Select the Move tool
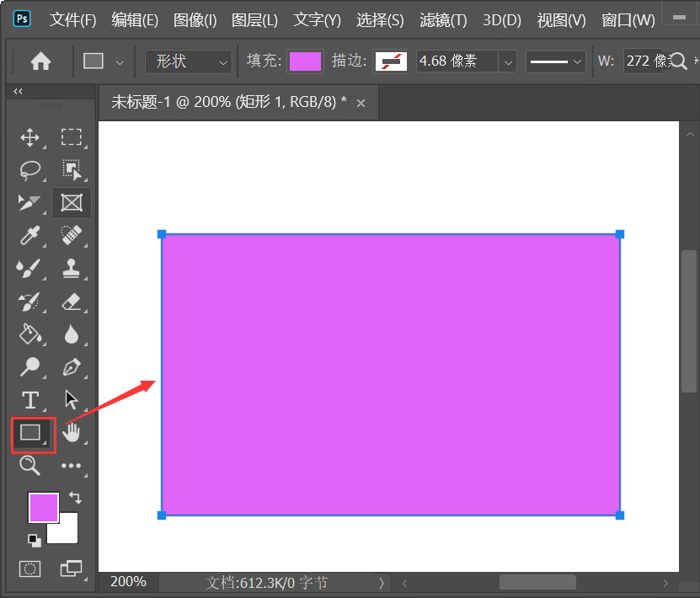The height and width of the screenshot is (598, 700). (29, 137)
